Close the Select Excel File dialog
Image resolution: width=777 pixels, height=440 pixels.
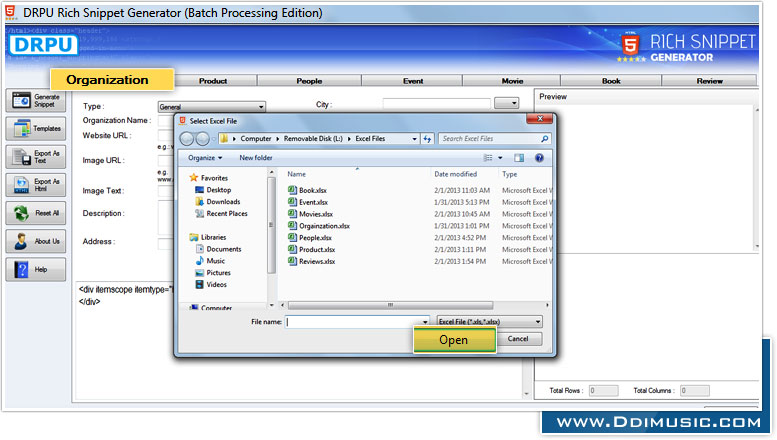point(540,119)
